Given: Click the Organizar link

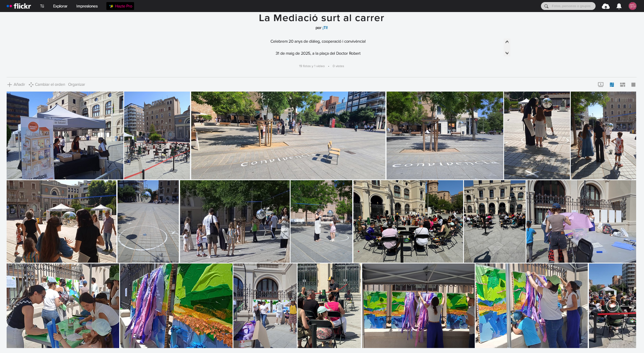Looking at the screenshot, I should 77,85.
